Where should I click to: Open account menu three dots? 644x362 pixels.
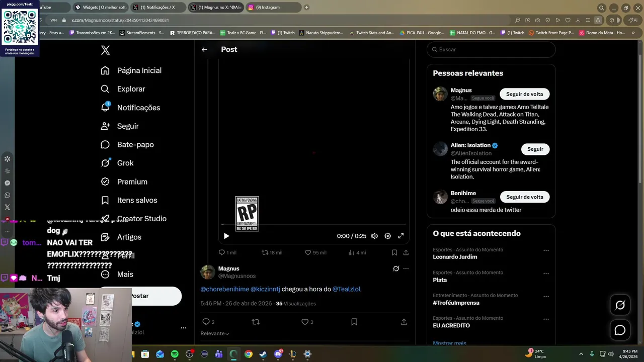pos(184,328)
